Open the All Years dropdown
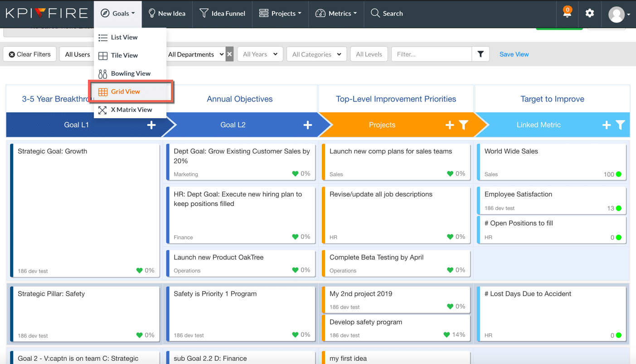This screenshot has width=636, height=364. pos(260,54)
